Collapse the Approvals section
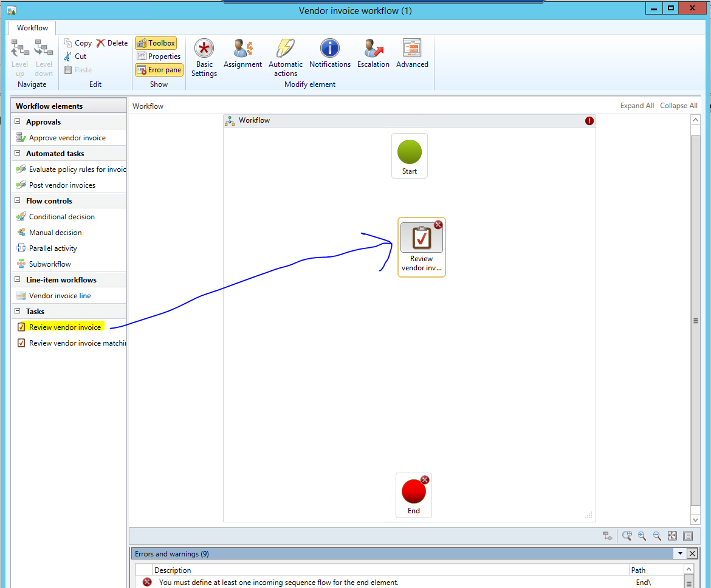The image size is (711, 588). pyautogui.click(x=18, y=122)
